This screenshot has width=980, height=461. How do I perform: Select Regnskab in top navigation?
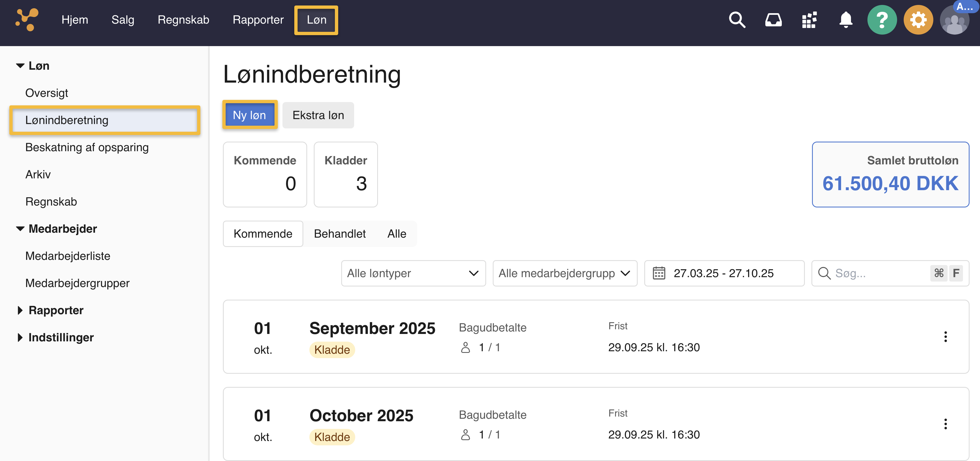183,20
